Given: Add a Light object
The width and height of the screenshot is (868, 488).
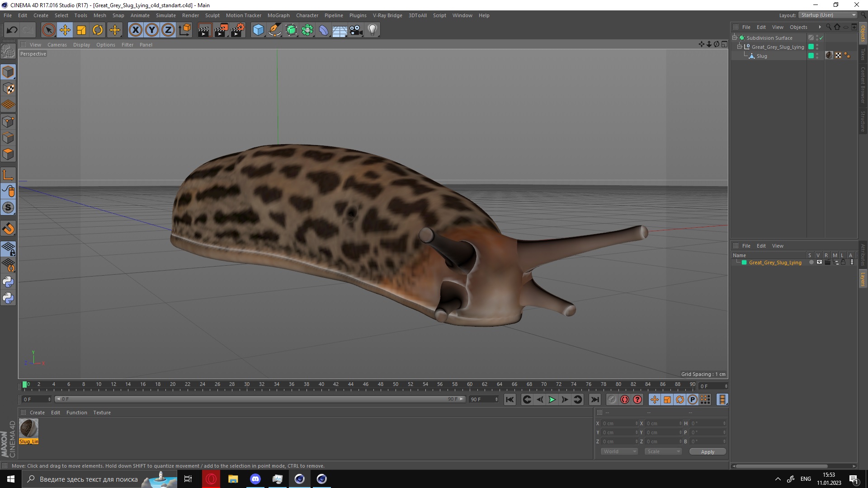Looking at the screenshot, I should pos(373,30).
